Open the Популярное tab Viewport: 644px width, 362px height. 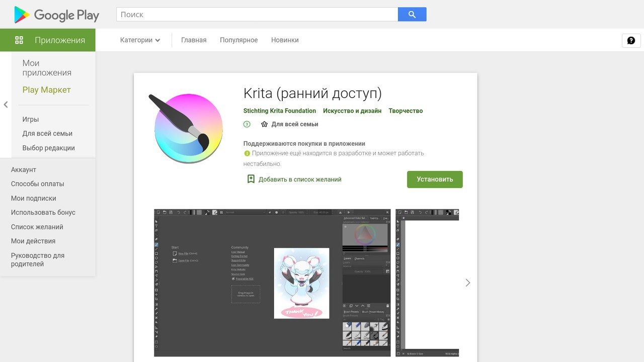point(238,40)
